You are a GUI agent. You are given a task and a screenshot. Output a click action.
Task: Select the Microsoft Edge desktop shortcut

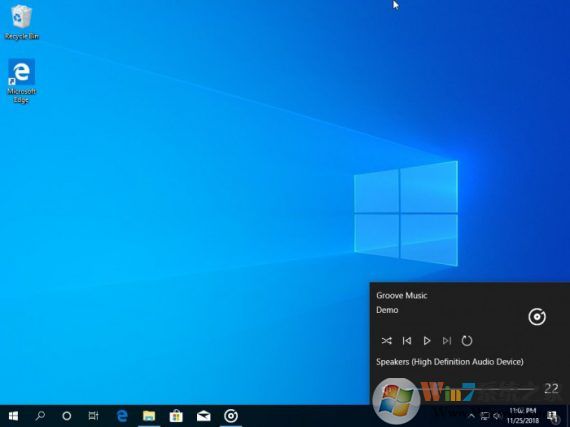[x=21, y=81]
